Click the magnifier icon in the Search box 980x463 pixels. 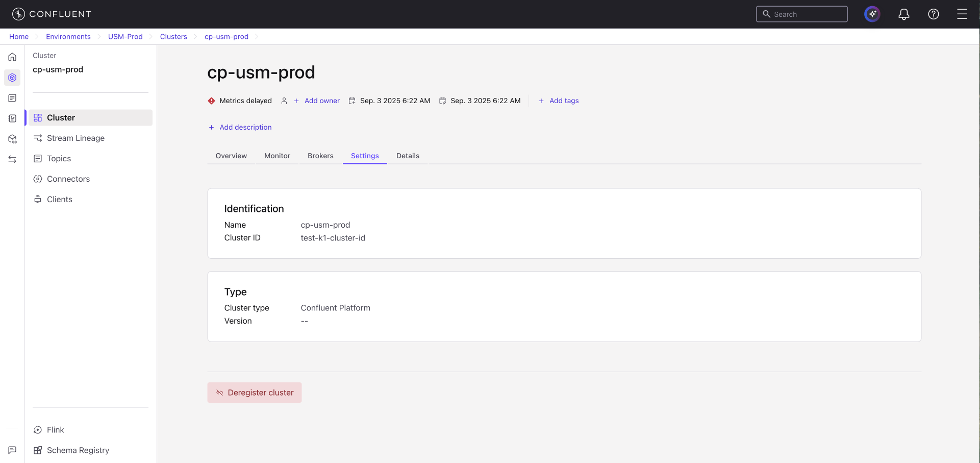pyautogui.click(x=766, y=14)
